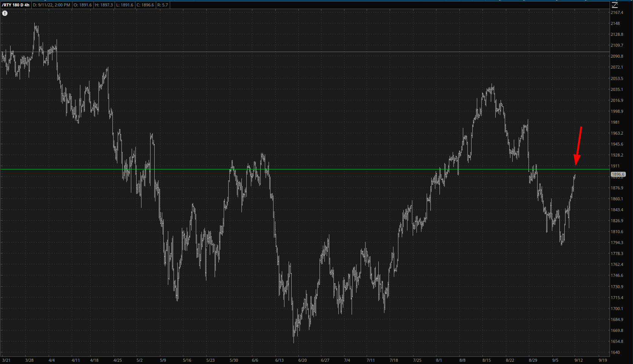Click the /RTY 180 D 4h symbol label

click(x=15, y=5)
